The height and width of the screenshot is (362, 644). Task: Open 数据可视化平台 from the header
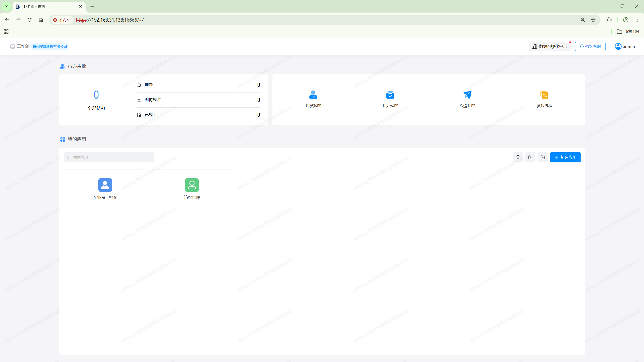click(x=550, y=47)
